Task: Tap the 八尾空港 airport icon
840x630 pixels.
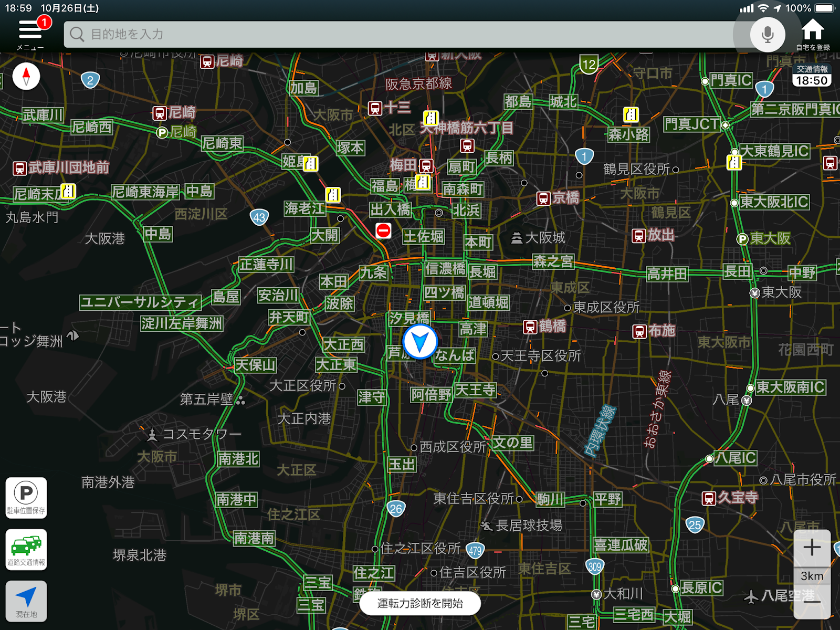Action: tap(751, 596)
